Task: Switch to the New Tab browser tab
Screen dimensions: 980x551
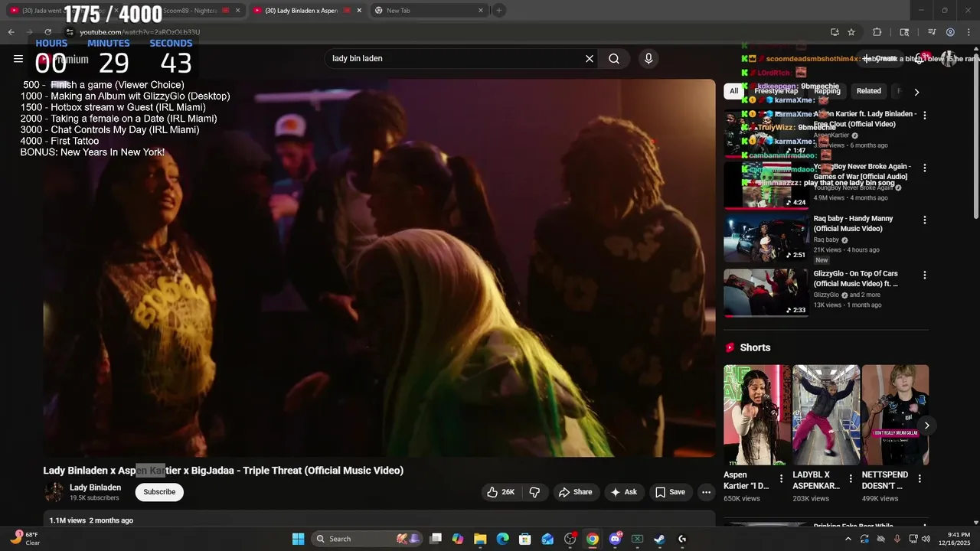Action: tap(429, 11)
